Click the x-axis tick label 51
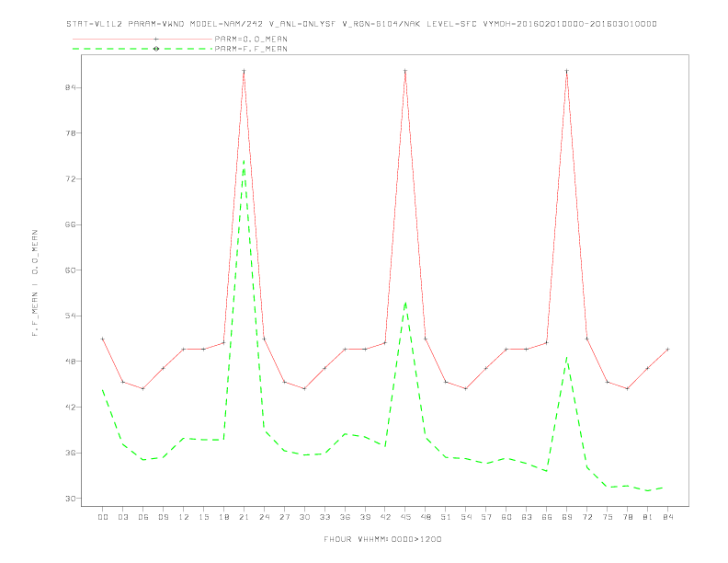Image resolution: width=728 pixels, height=563 pixels. click(x=446, y=517)
